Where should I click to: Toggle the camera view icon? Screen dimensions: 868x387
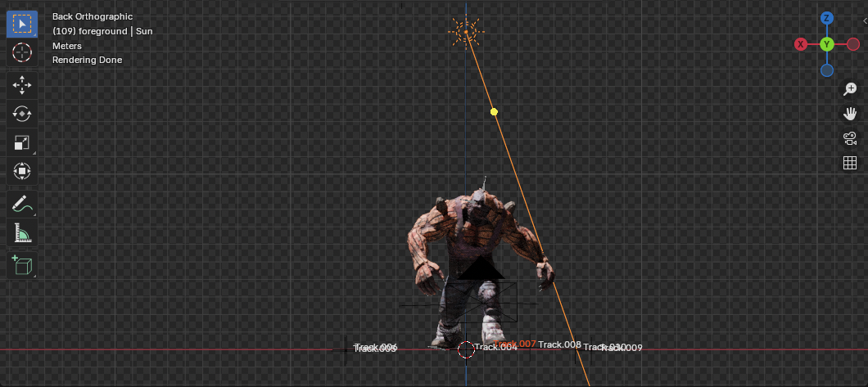point(850,138)
